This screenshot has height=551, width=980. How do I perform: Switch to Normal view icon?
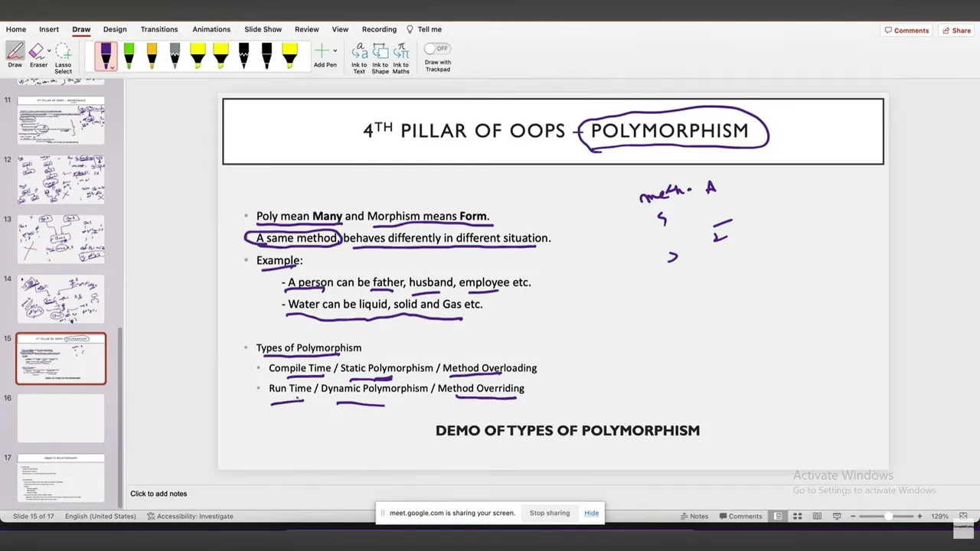778,516
